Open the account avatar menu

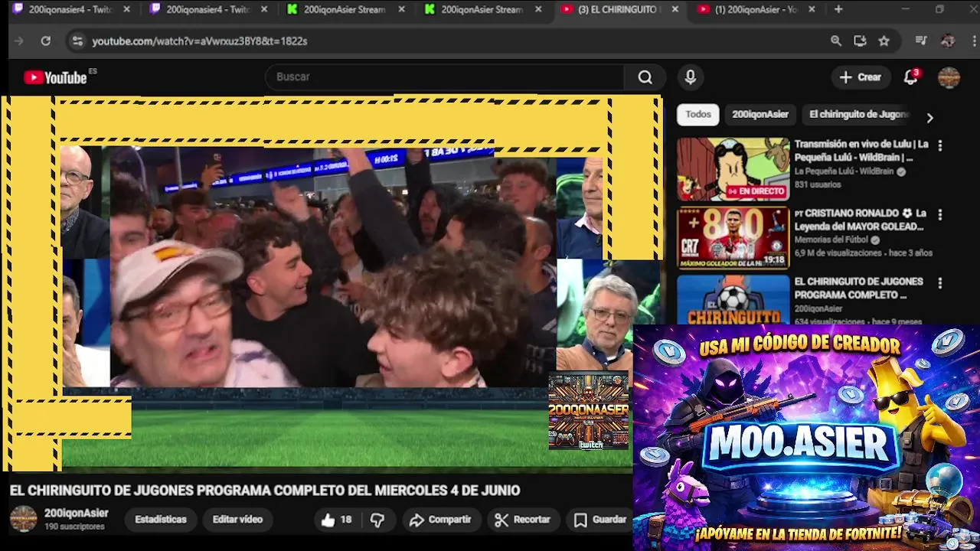coord(949,77)
